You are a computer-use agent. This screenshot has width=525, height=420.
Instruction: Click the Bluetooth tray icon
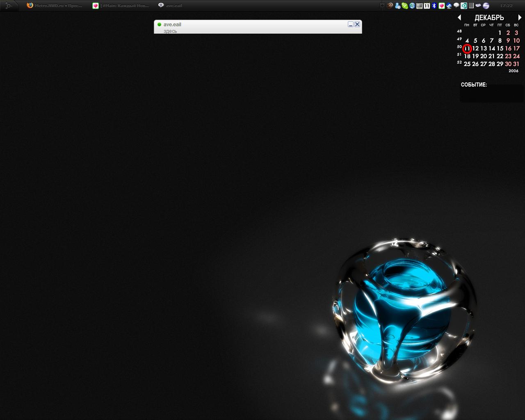click(434, 6)
